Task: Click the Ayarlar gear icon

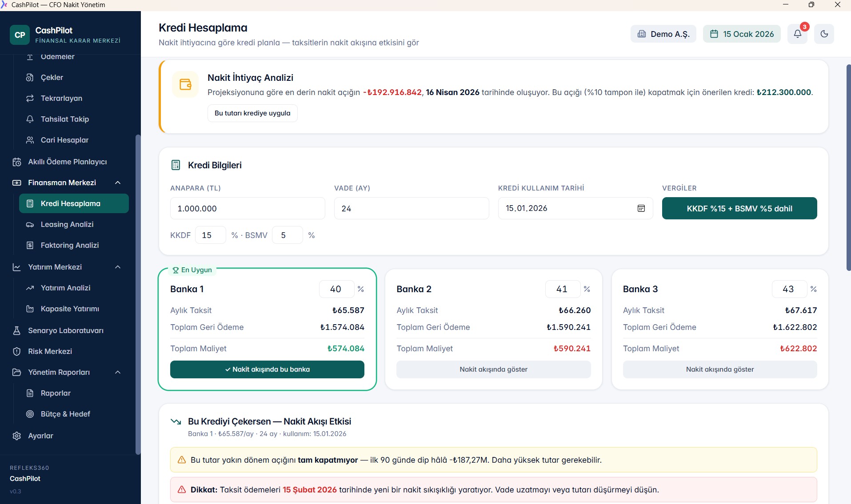Action: 17,436
